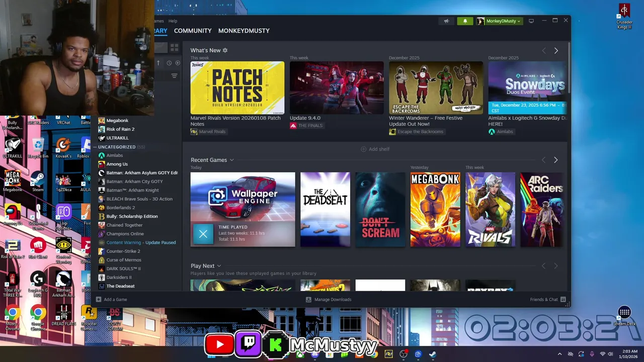Select Risk of Rain 2 in library list

[x=120, y=129]
